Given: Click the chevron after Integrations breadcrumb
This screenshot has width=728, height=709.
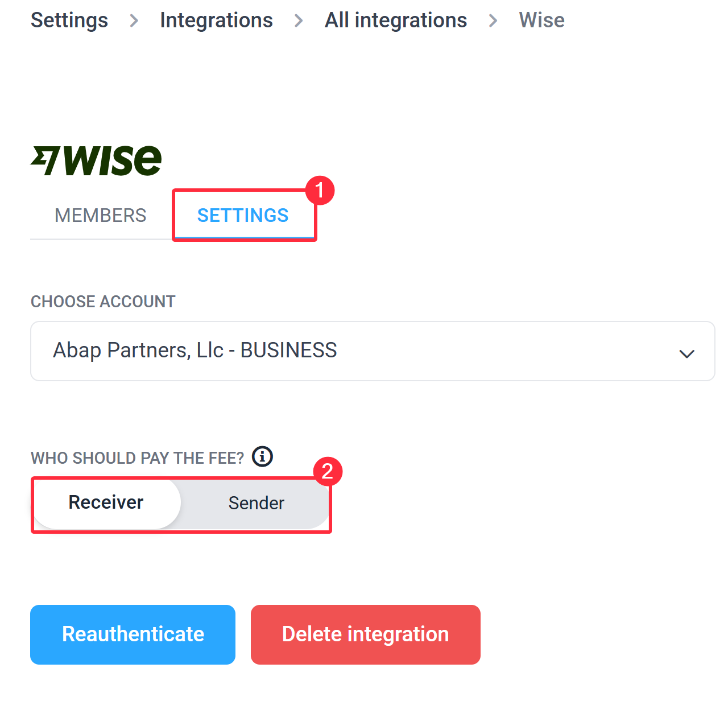Looking at the screenshot, I should pos(299,21).
